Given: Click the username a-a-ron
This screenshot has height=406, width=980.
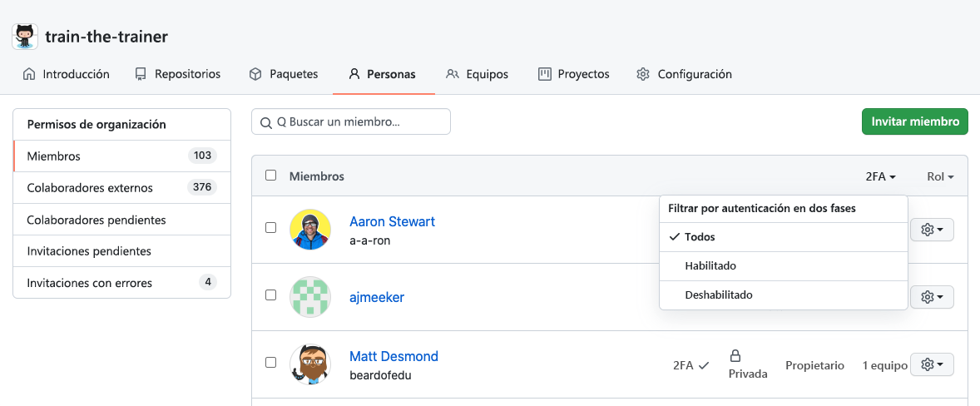Looking at the screenshot, I should pos(370,240).
